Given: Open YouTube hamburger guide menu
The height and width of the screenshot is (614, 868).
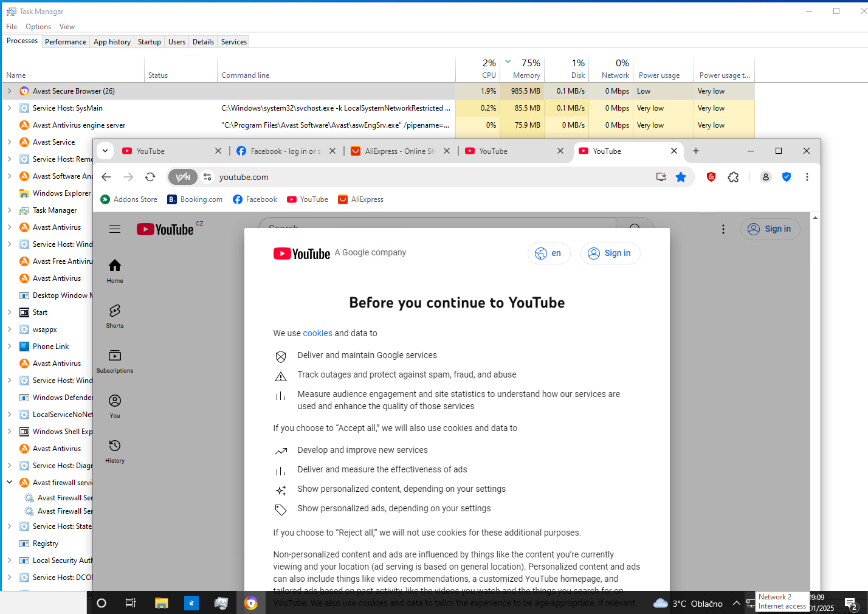Looking at the screenshot, I should tap(115, 229).
